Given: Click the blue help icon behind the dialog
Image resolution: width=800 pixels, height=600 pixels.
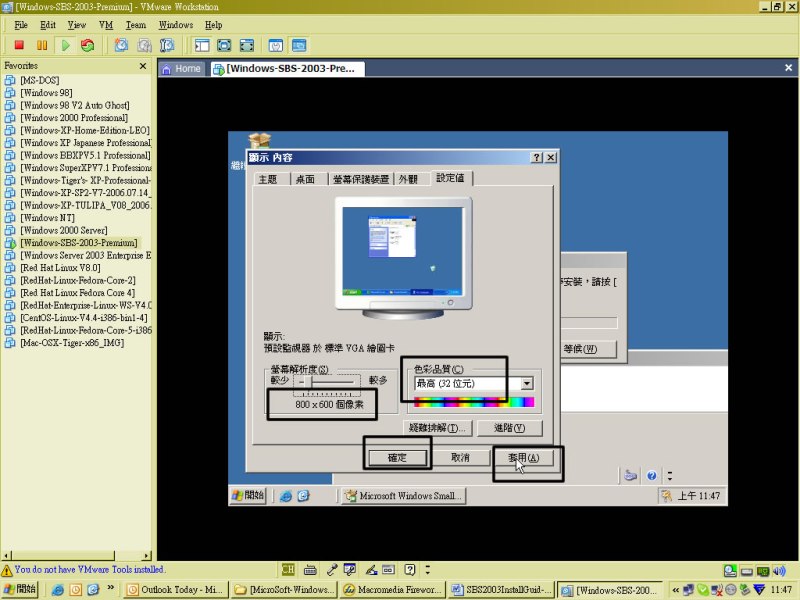Looking at the screenshot, I should [652, 476].
